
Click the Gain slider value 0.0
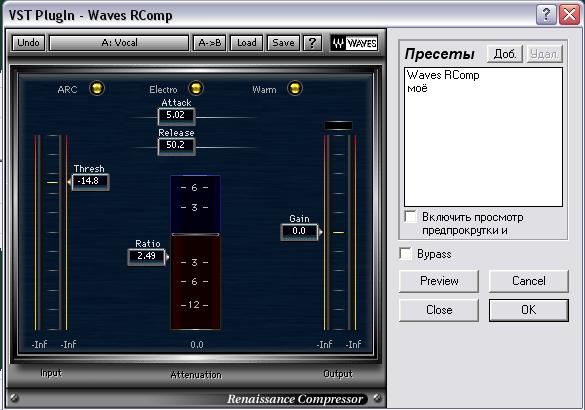pyautogui.click(x=299, y=231)
